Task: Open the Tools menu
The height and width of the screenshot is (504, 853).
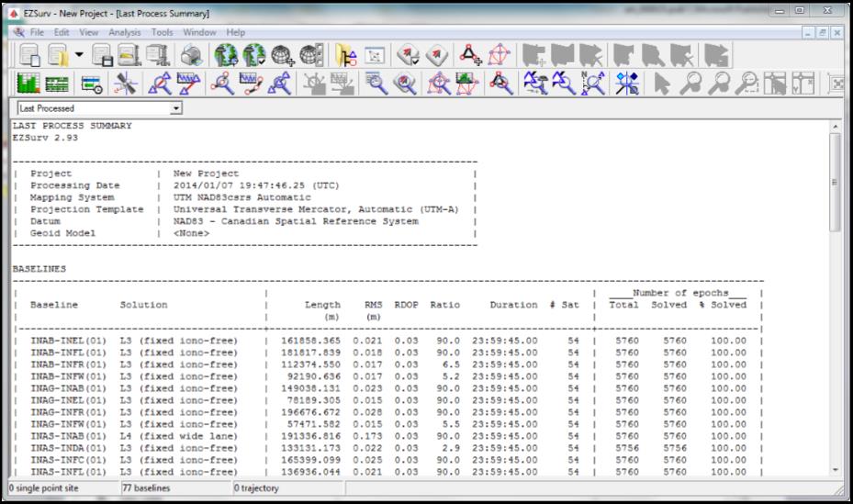Action: click(162, 32)
